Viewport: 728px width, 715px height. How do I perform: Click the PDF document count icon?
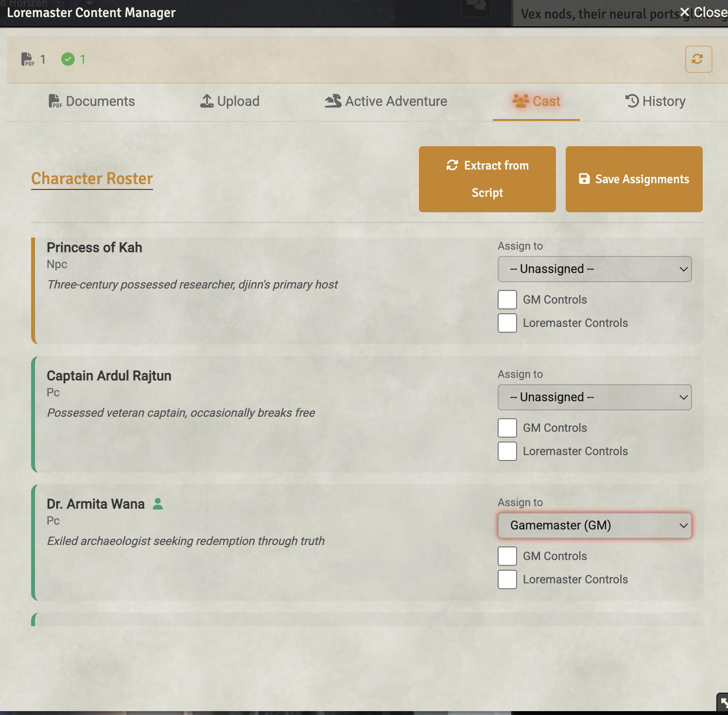[x=28, y=59]
